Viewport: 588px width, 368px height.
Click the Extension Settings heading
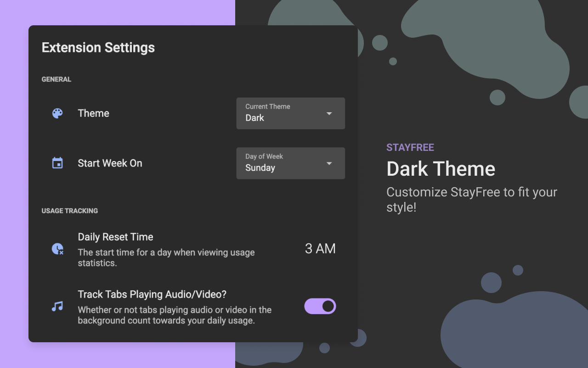click(x=98, y=47)
